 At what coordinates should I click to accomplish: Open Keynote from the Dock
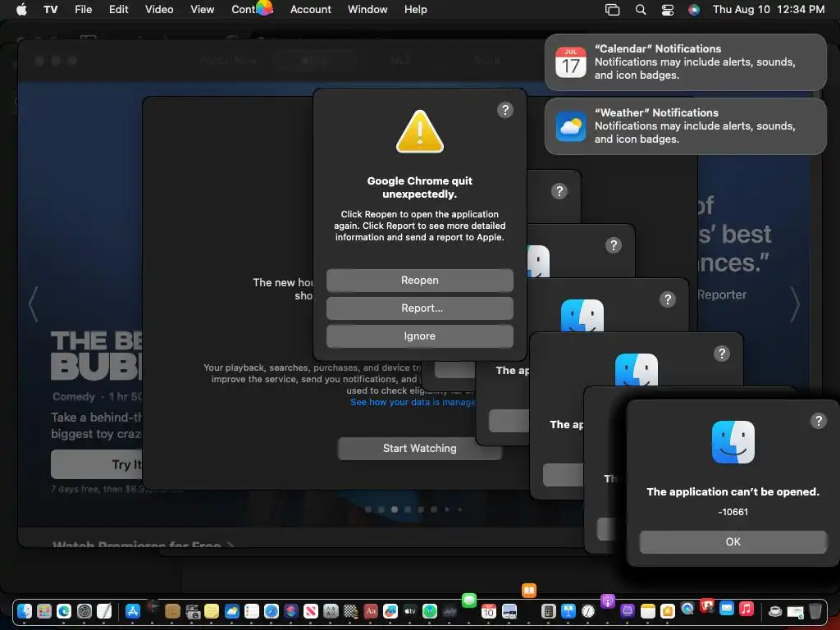(x=568, y=611)
